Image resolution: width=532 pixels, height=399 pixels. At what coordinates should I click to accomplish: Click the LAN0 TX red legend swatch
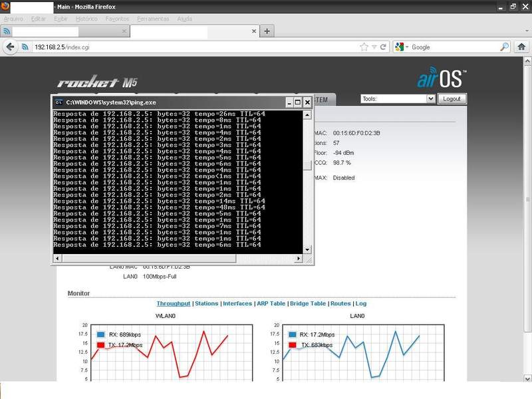(293, 345)
